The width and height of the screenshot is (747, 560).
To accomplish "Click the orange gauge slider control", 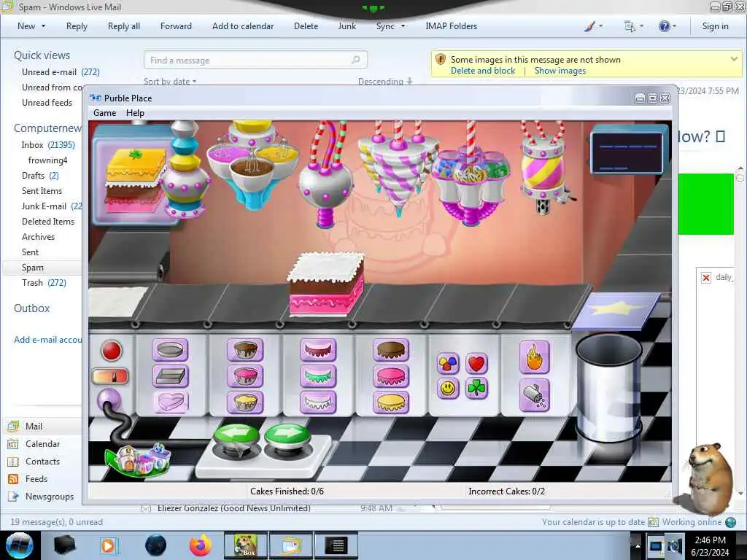I will click(110, 376).
